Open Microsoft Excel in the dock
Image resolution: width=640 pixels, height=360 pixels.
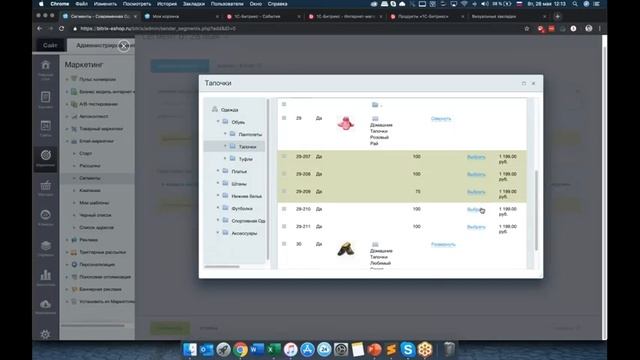(273, 349)
